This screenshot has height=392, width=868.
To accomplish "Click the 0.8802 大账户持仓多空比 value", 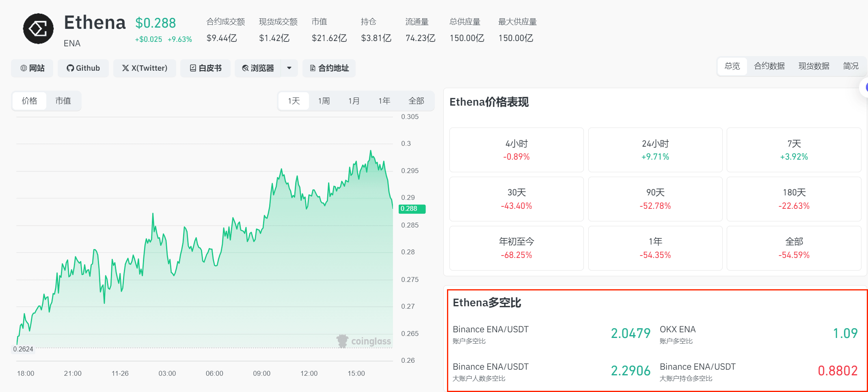I will (x=838, y=371).
